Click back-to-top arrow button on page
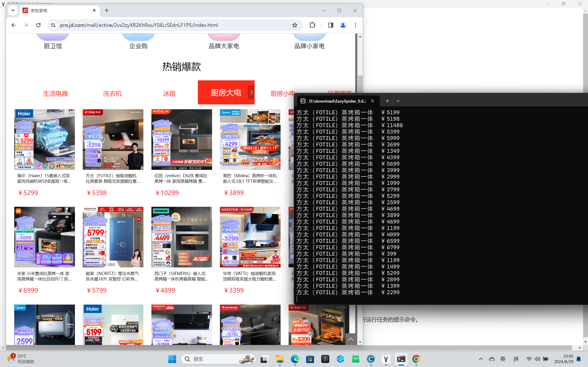Screen dimensions: 588x367 (351, 339)
